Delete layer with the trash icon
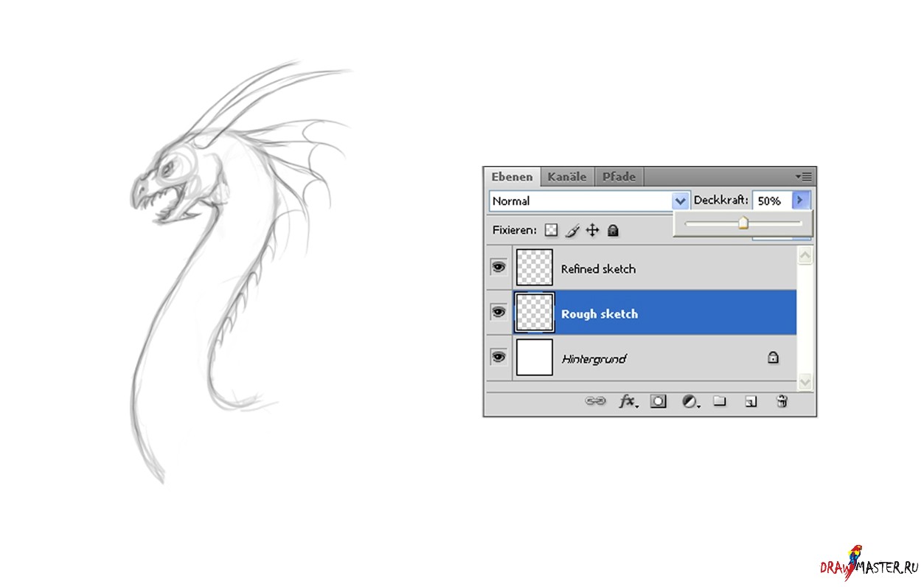Image resolution: width=924 pixels, height=587 pixels. (x=782, y=401)
